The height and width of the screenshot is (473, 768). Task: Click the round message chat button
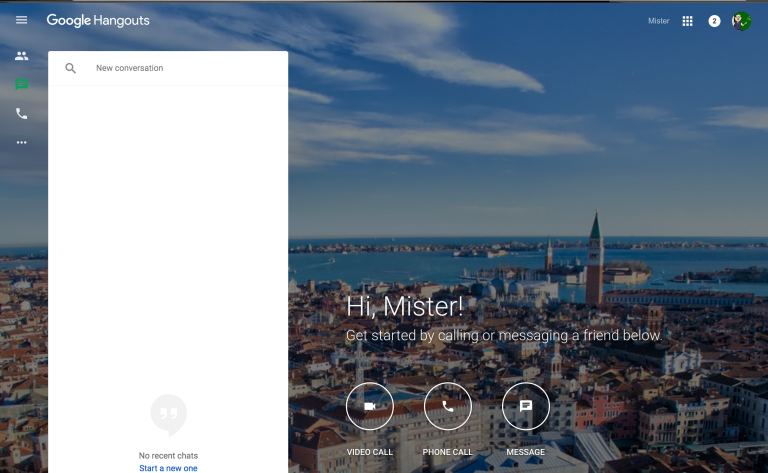tap(526, 406)
